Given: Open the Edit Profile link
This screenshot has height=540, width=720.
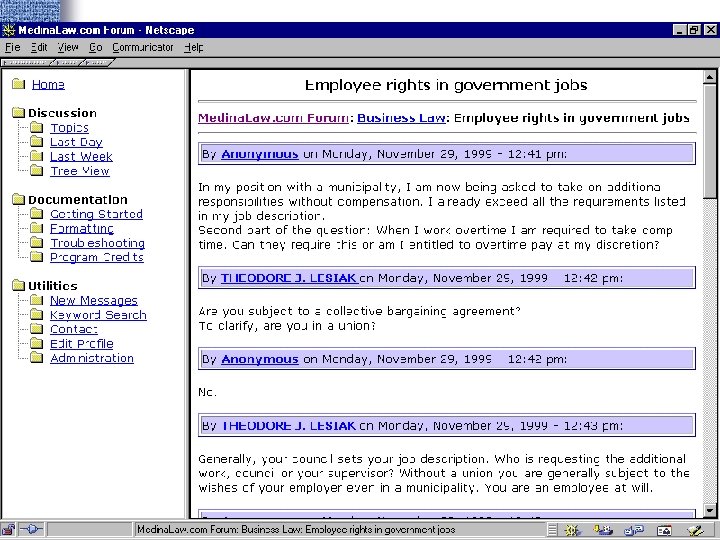Looking at the screenshot, I should (x=82, y=343).
